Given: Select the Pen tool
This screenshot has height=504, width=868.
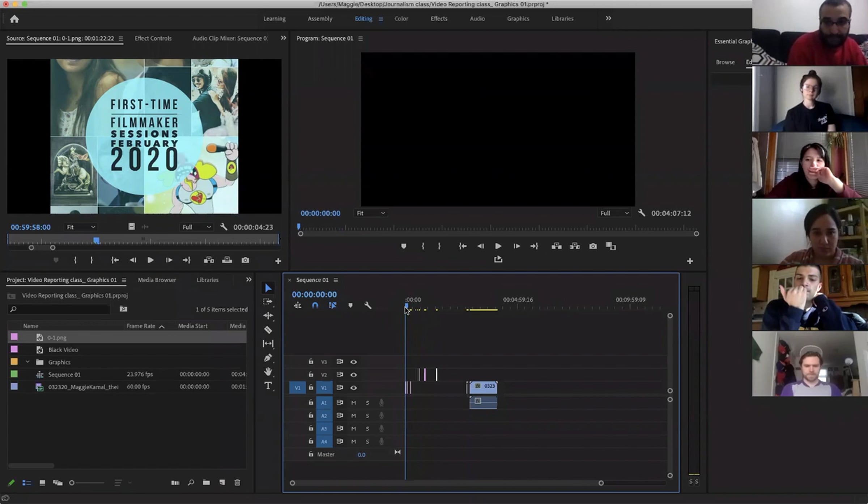Looking at the screenshot, I should tap(268, 358).
